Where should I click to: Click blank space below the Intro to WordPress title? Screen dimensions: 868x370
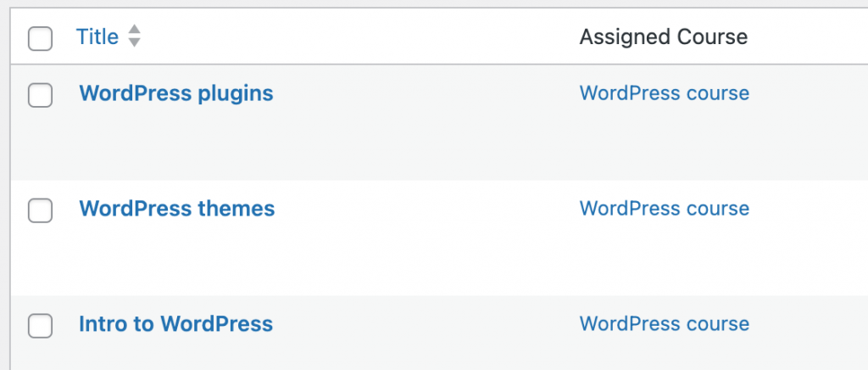(x=176, y=355)
